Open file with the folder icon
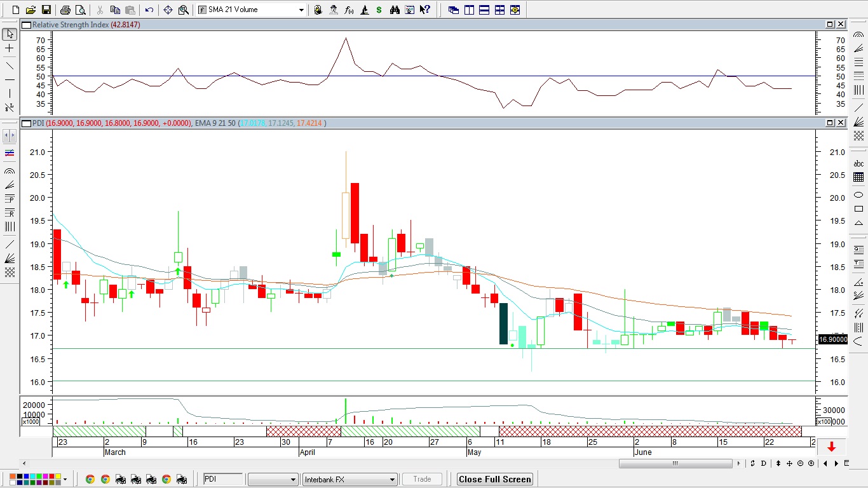The image size is (868, 488). pos(31,10)
